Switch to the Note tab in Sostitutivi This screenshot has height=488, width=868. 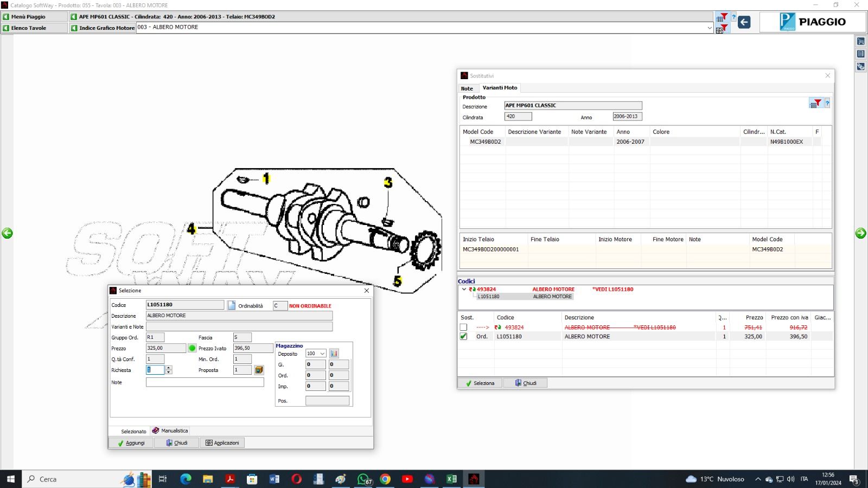(467, 88)
